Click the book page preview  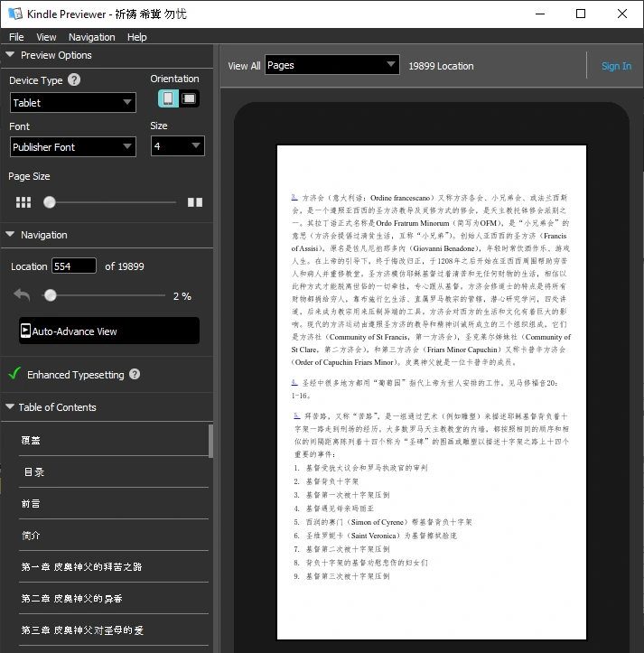tap(432, 392)
